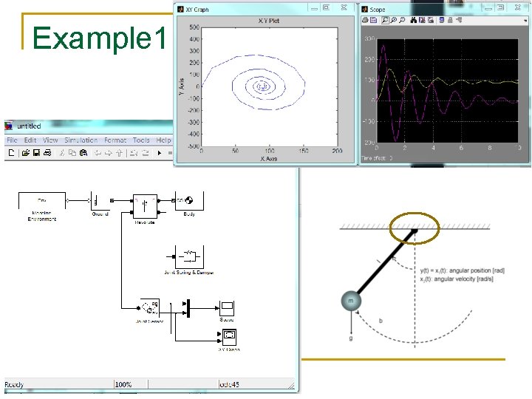Click the X Y Plot title text
The width and height of the screenshot is (532, 399).
[269, 21]
